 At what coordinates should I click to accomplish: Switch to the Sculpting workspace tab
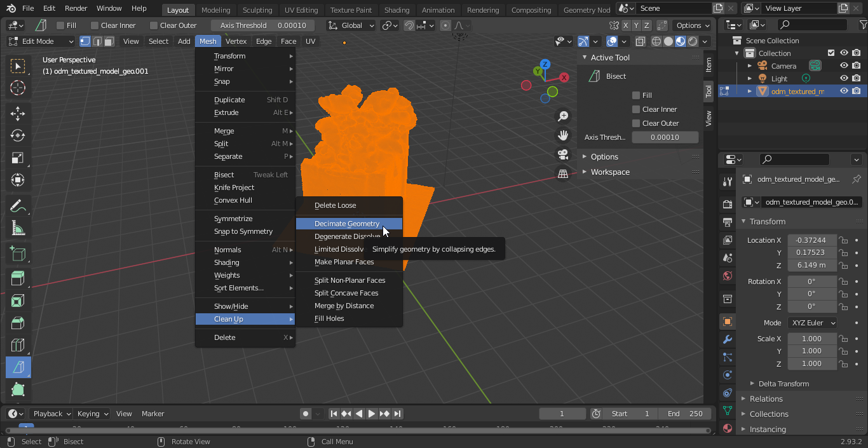257,10
